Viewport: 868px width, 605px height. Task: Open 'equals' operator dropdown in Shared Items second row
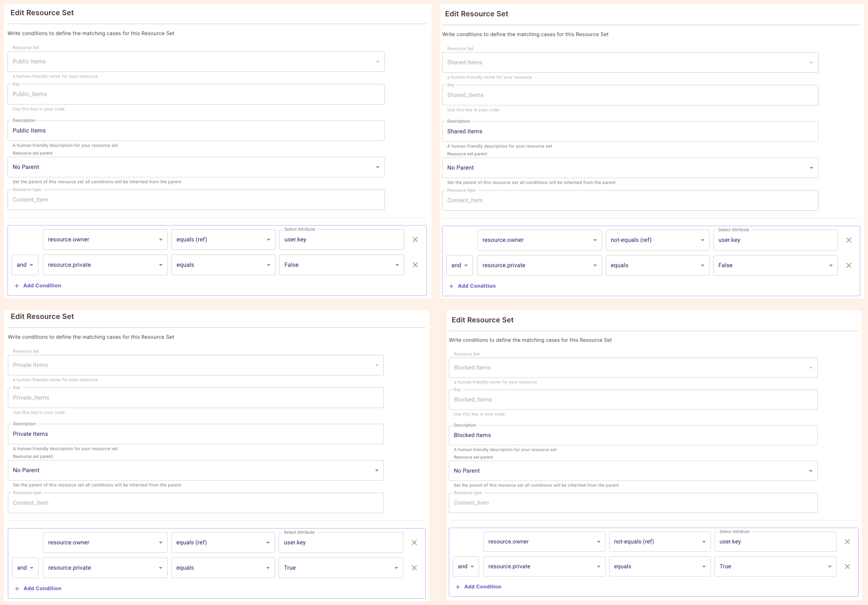tap(657, 265)
